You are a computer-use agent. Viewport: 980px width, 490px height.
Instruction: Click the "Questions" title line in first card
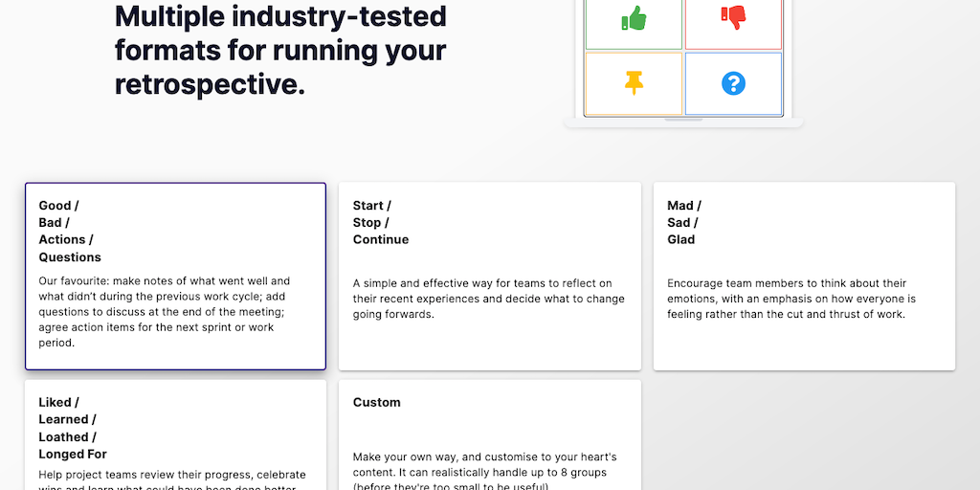pyautogui.click(x=70, y=257)
